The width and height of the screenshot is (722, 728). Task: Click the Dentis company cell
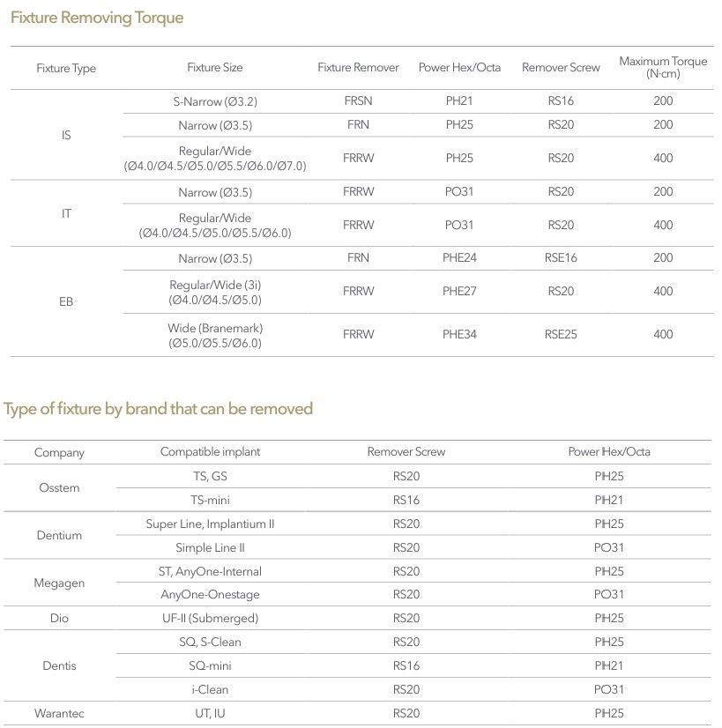[59, 665]
